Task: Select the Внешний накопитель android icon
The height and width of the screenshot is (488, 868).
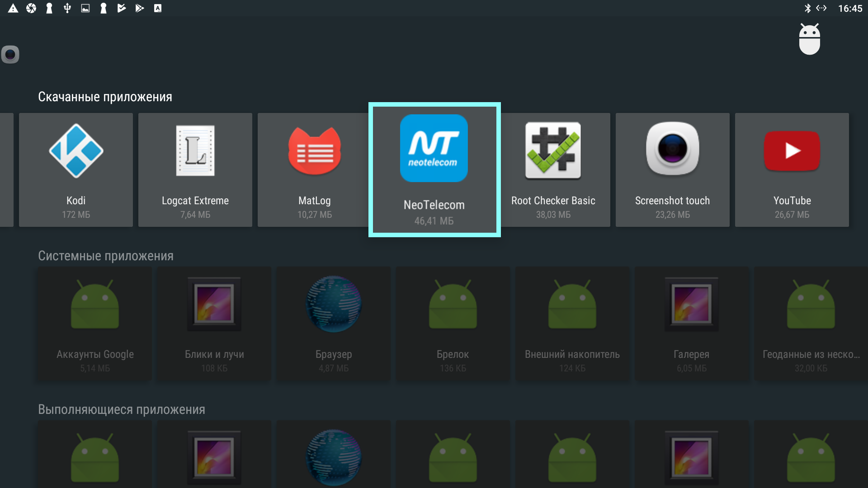Action: click(x=572, y=304)
